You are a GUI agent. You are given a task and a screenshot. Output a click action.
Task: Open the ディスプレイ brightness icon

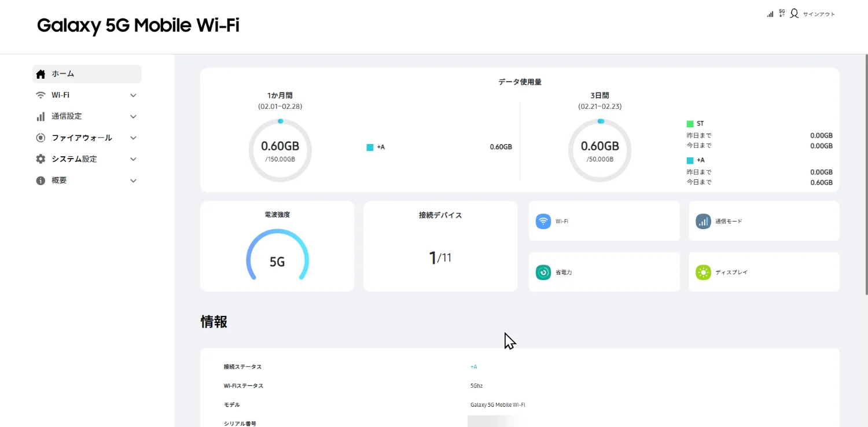point(703,272)
